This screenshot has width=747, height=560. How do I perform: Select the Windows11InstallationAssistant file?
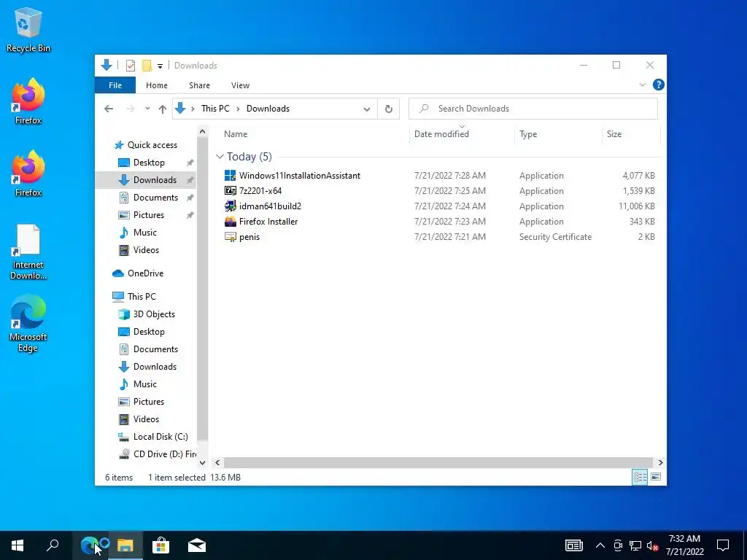439,176
